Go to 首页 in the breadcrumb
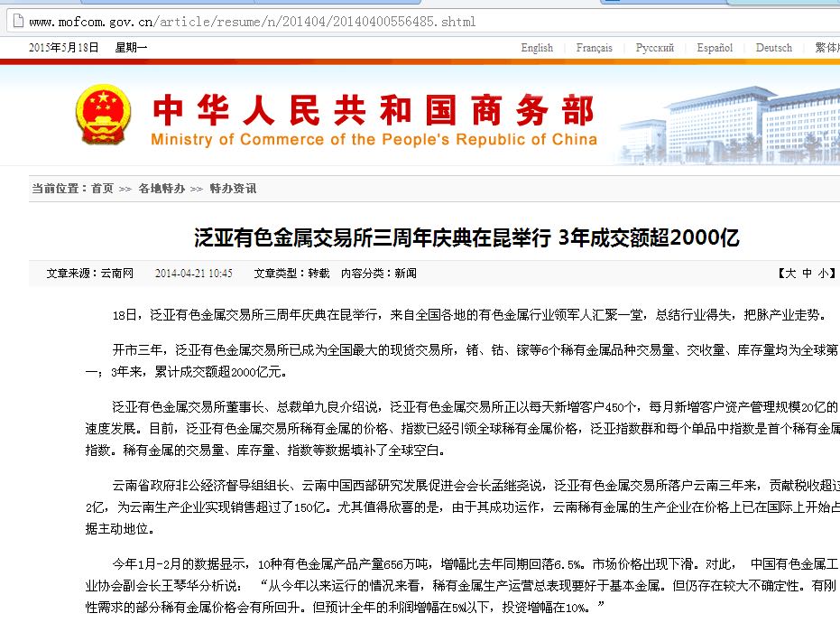The width and height of the screenshot is (840, 632). coord(102,189)
